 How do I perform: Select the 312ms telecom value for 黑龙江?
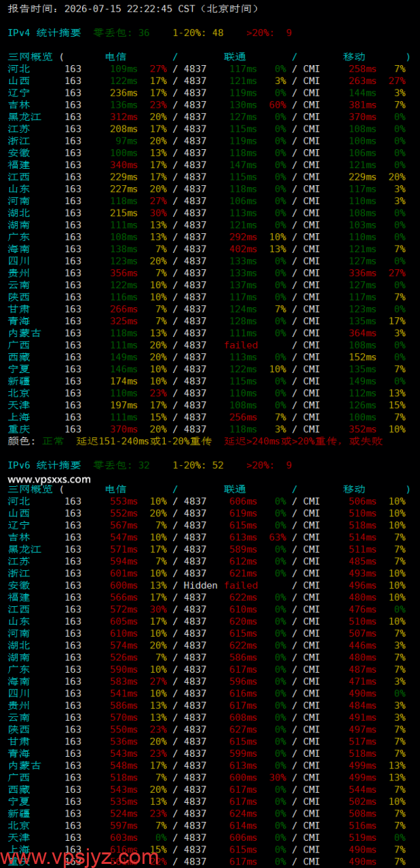click(123, 117)
